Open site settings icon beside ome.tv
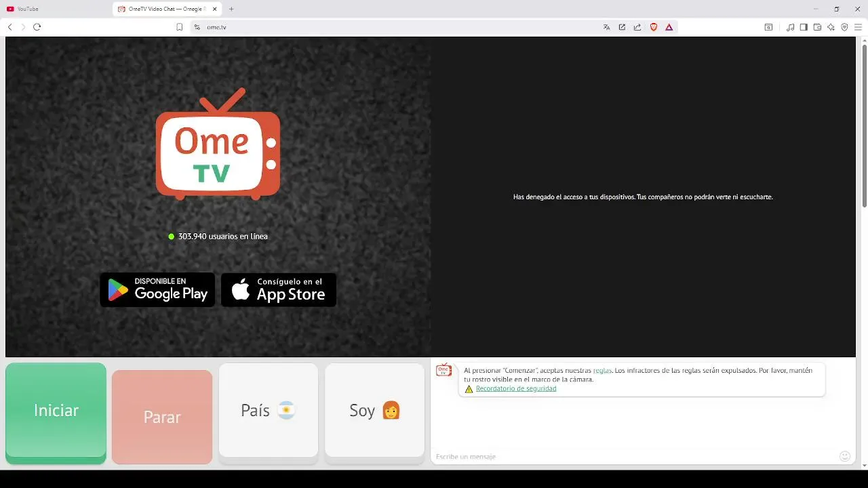This screenshot has width=868, height=488. pos(197,27)
